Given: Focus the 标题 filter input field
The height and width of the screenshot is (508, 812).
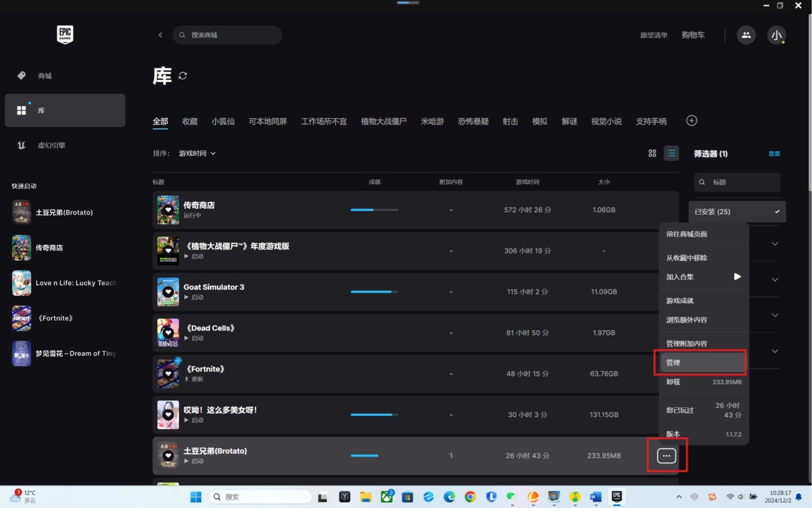Looking at the screenshot, I should 737,182.
